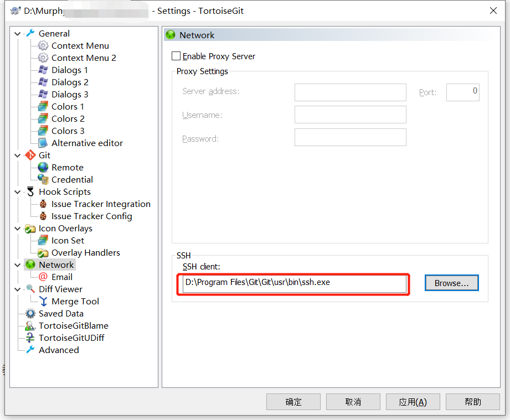Click the Credential globe-lock icon
Viewport: 510px width, 420px height.
click(43, 179)
